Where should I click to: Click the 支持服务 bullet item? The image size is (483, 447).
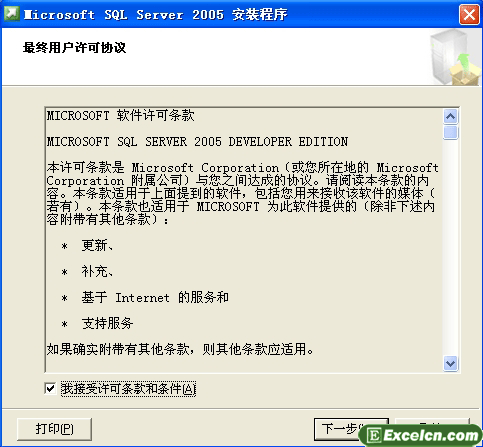pyautogui.click(x=107, y=323)
